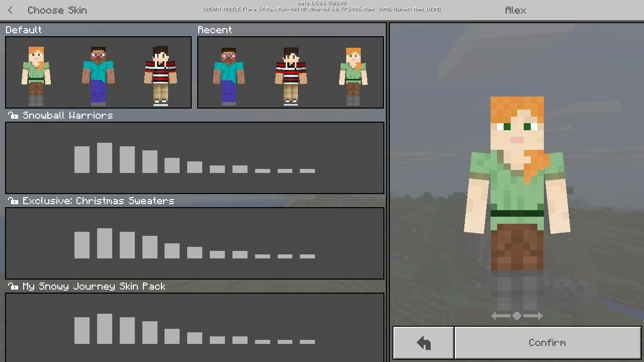
Task: Click the return arrow button beside Confirm
Action: pyautogui.click(x=424, y=343)
